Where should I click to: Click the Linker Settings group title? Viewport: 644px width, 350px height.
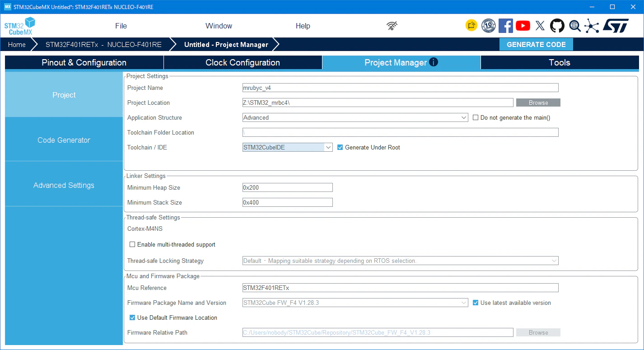click(x=146, y=176)
